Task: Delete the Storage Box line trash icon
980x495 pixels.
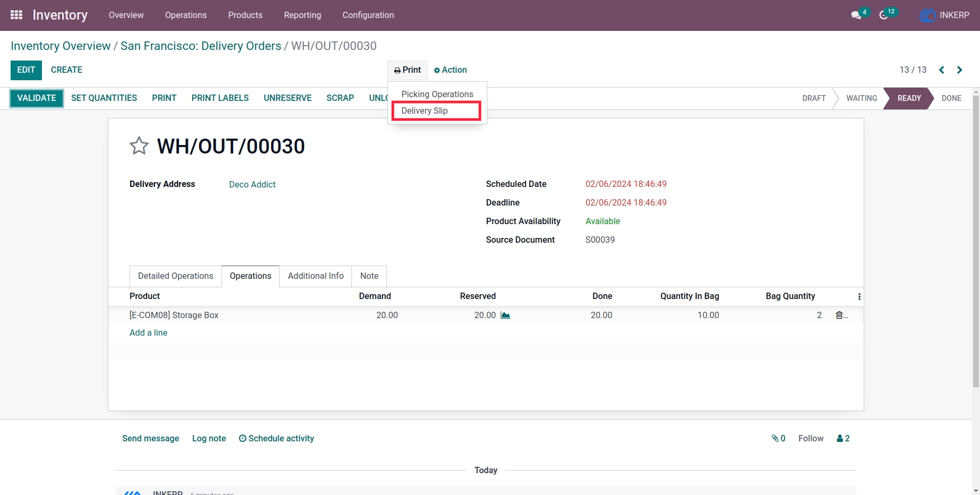Action: [x=839, y=315]
